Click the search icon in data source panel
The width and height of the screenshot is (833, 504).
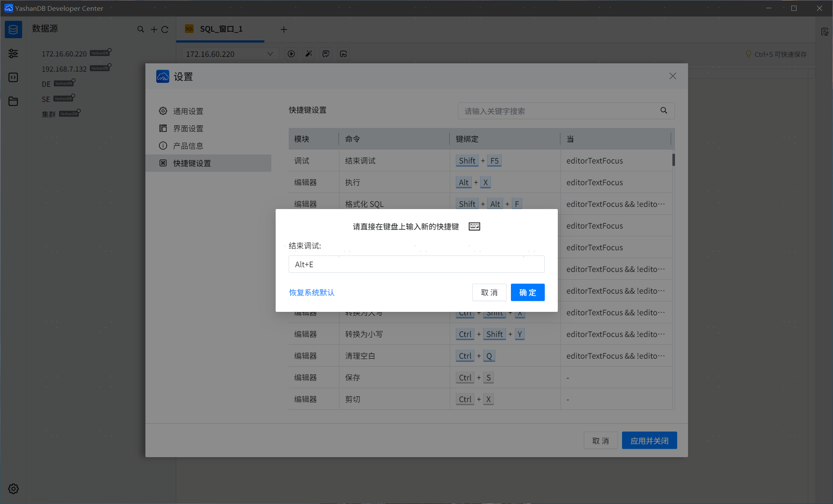click(141, 29)
